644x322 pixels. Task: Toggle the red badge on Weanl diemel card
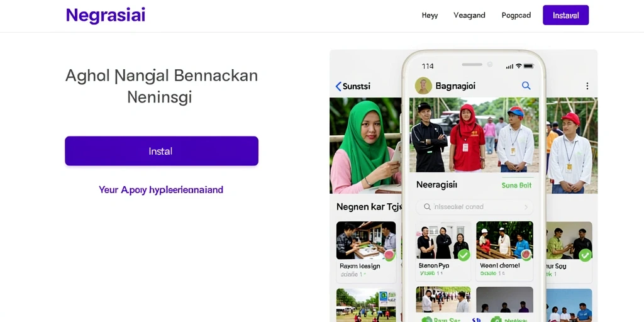pyautogui.click(x=526, y=255)
